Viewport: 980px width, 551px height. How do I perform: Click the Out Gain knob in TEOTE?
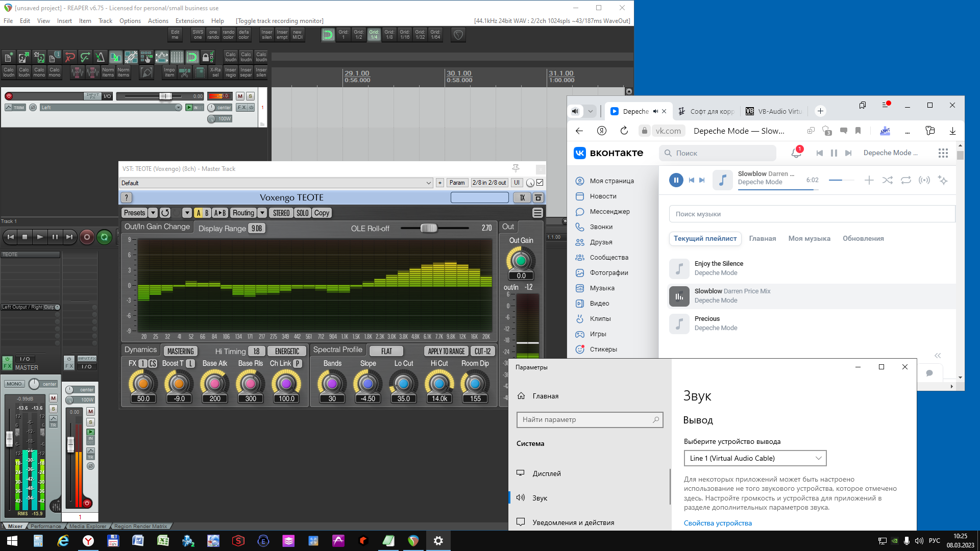(x=521, y=260)
